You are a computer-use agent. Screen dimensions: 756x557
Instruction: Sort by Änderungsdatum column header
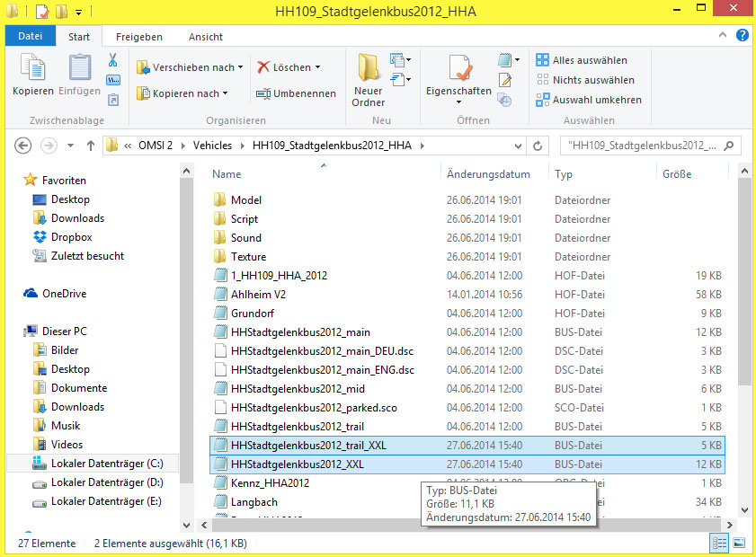pyautogui.click(x=488, y=174)
